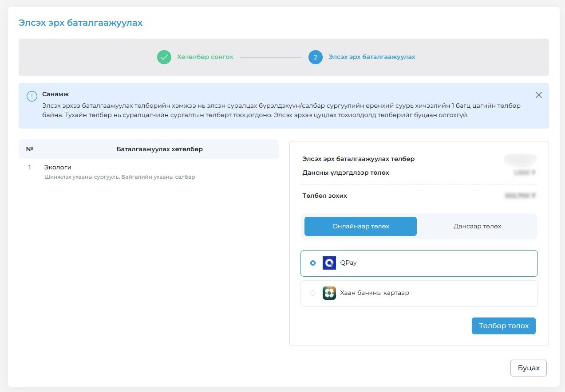This screenshot has height=392, width=565.
Task: Click the QPay logo icon
Action: (x=329, y=263)
